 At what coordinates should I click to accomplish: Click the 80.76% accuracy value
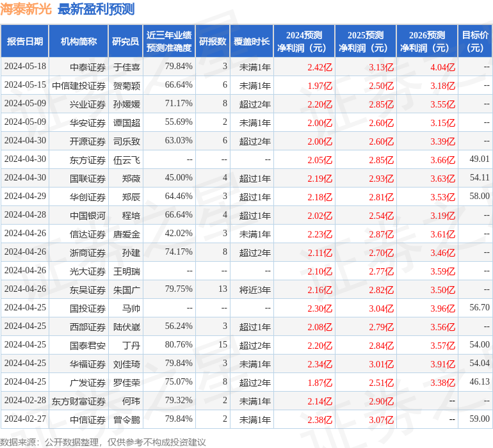point(179,345)
